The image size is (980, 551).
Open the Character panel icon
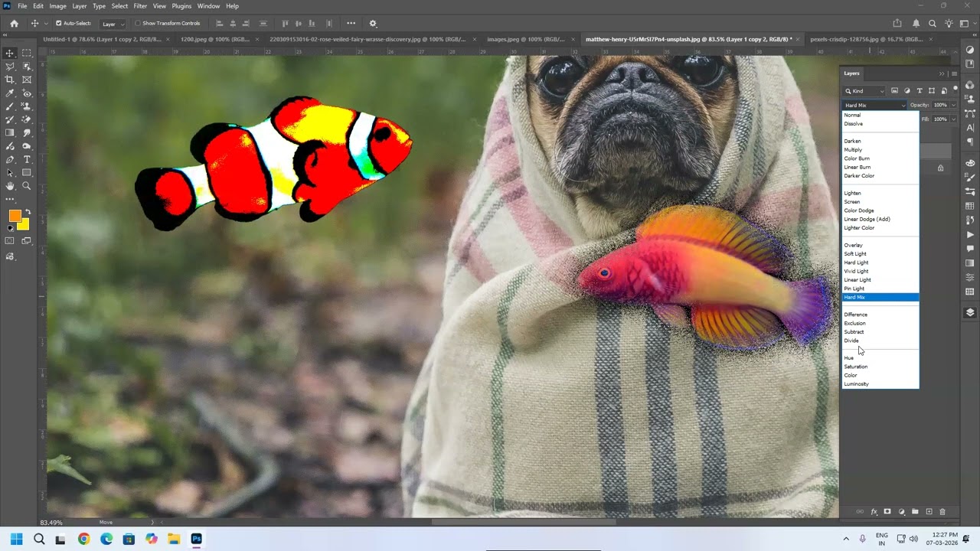pos(970,128)
